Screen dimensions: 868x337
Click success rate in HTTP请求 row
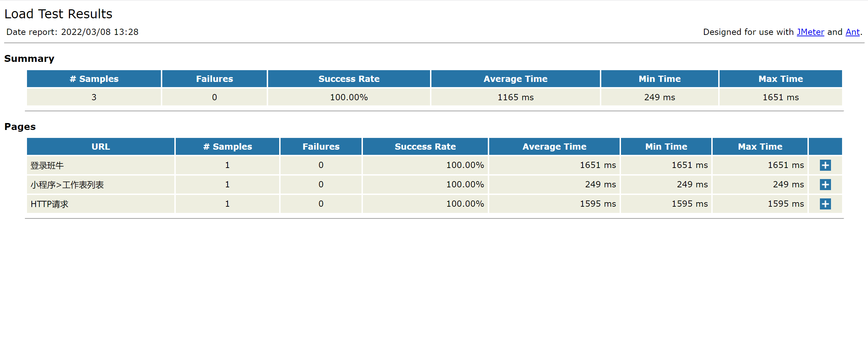(425, 204)
